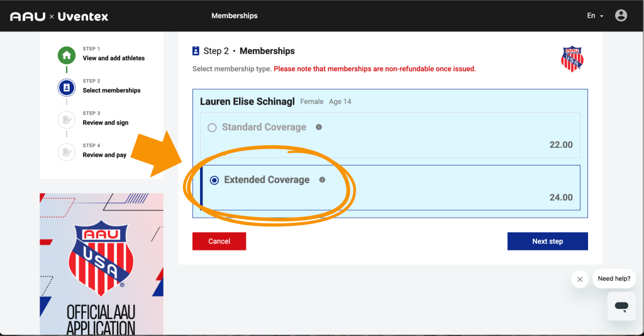
Task: Select the Standard Coverage radio button
Action: click(212, 128)
